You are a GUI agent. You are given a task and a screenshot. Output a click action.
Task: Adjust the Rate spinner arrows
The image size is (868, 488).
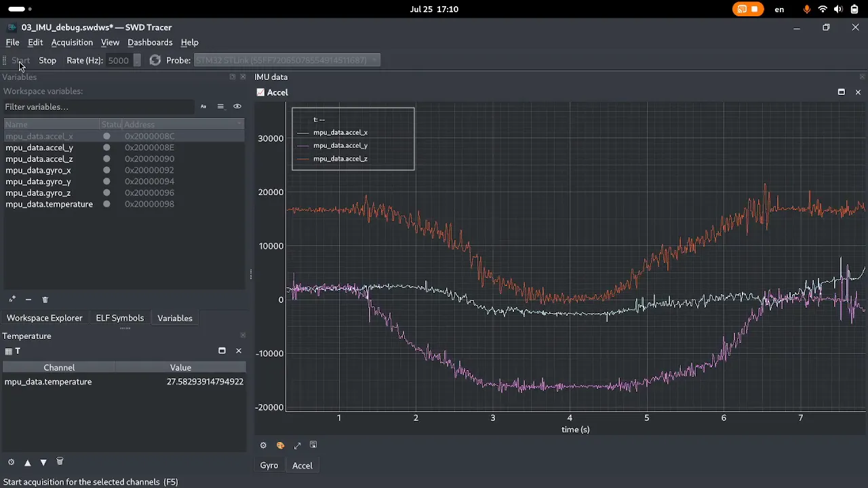pyautogui.click(x=137, y=60)
